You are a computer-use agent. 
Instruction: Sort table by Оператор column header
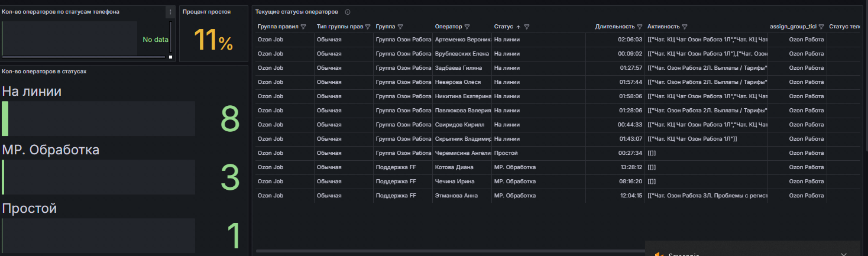[x=448, y=27]
